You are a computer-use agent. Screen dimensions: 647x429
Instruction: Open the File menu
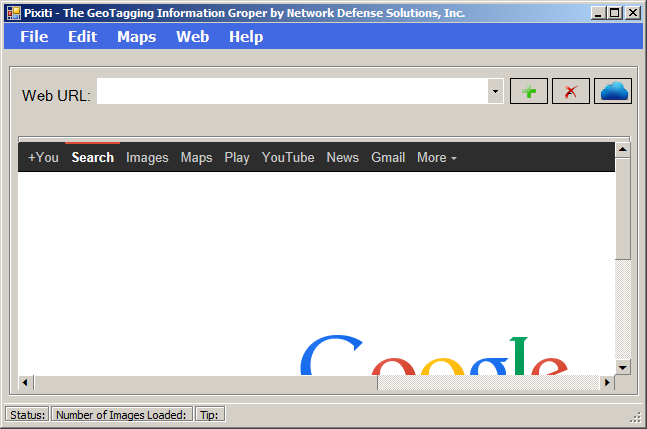pyautogui.click(x=34, y=37)
